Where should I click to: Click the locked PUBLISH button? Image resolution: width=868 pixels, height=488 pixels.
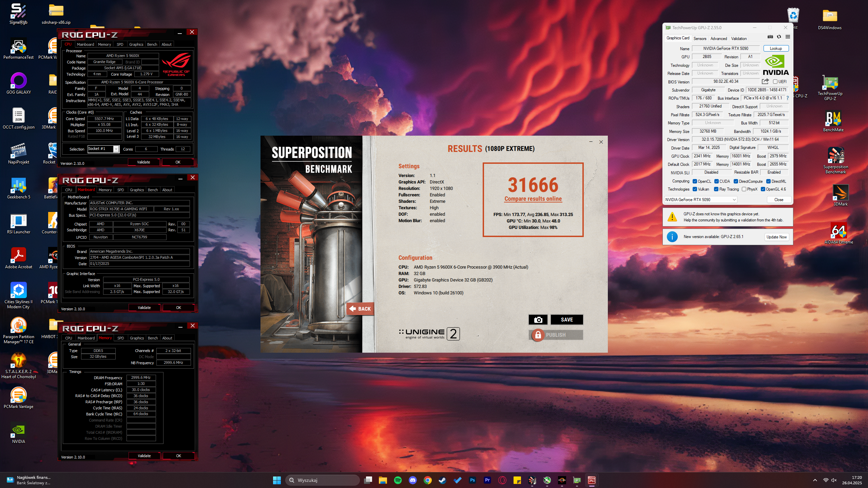coord(556,335)
